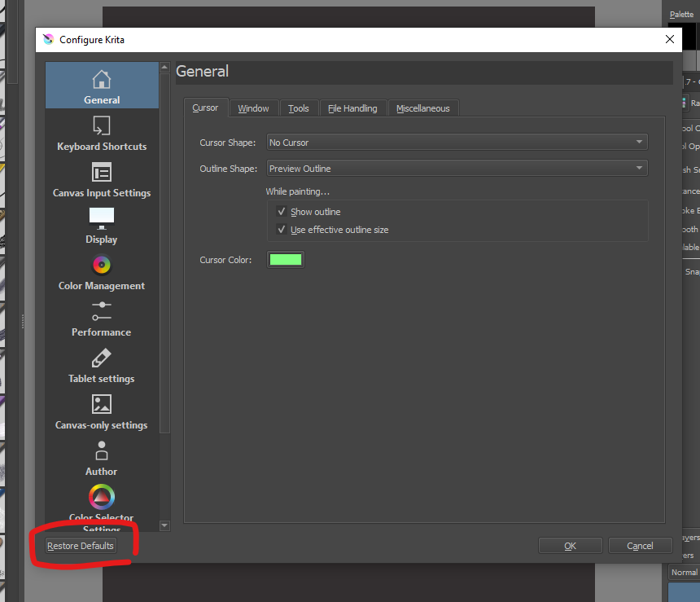Screen dimensions: 700x602
Task: Click the Cancel button
Action: tap(641, 546)
